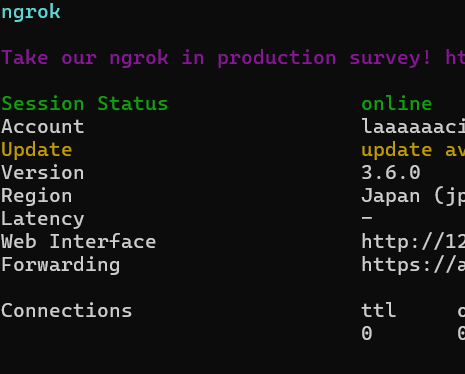The image size is (465, 374).
Task: Click the update available notice text
Action: [x=413, y=150]
